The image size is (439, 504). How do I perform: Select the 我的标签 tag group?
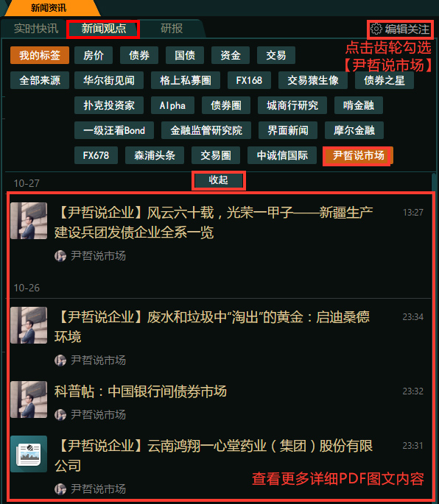pyautogui.click(x=40, y=55)
